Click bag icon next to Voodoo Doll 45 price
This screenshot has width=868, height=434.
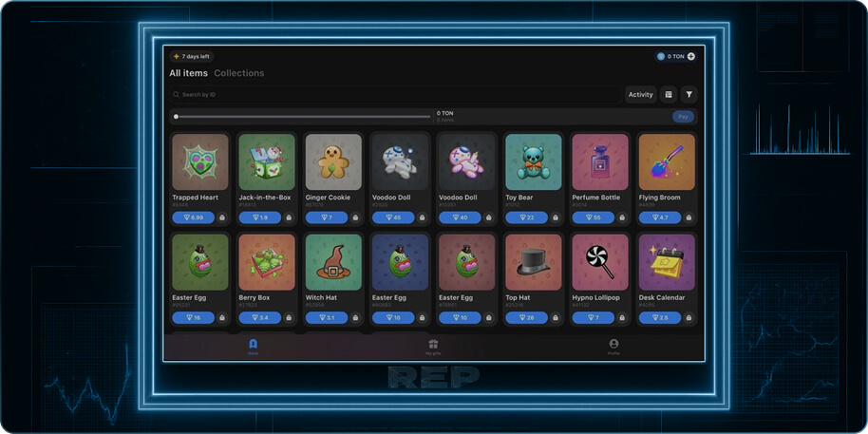(x=422, y=217)
